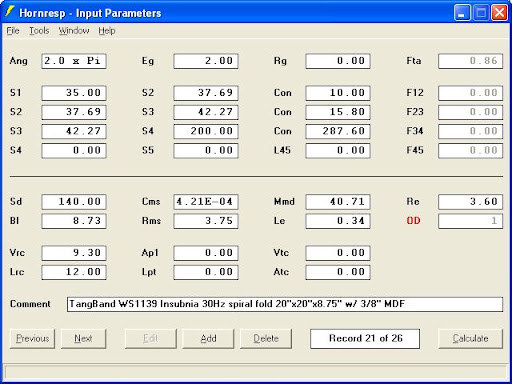
Task: Select the Re field with 3.60
Action: coord(470,202)
